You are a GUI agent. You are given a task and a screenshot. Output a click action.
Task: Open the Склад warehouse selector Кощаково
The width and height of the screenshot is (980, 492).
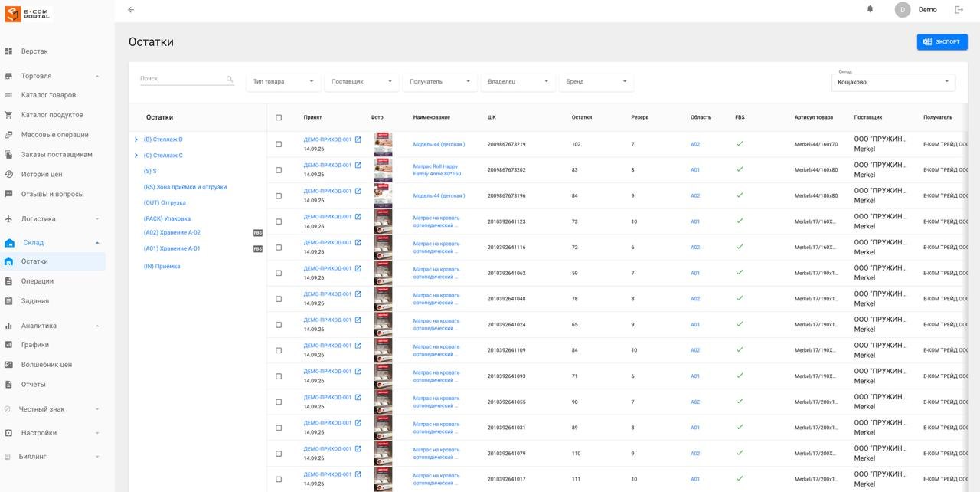click(893, 82)
